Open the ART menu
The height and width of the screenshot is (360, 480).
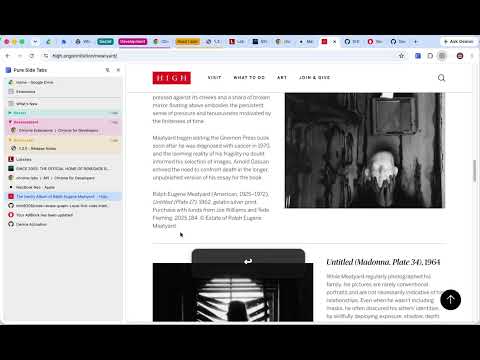point(282,78)
